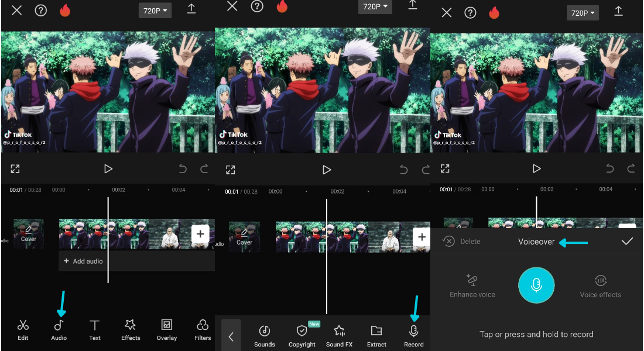Open 720P resolution dropdown in middle panel
Screen dimensions: 644x351
(x=375, y=6)
